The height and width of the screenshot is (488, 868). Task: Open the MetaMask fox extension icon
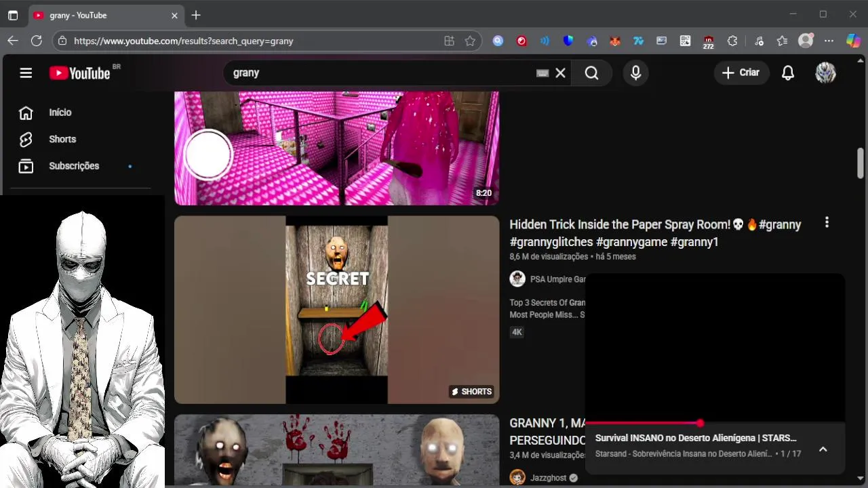click(x=615, y=41)
